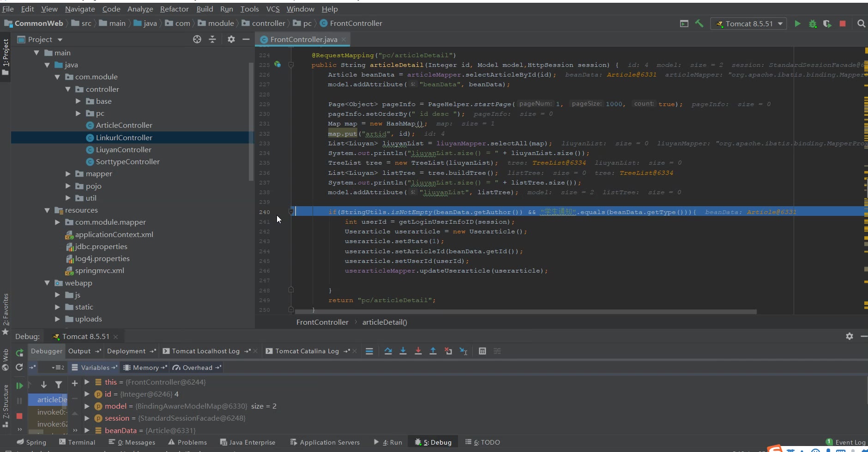Expand the model variable in Variables view
The width and height of the screenshot is (868, 452).
(x=87, y=406)
